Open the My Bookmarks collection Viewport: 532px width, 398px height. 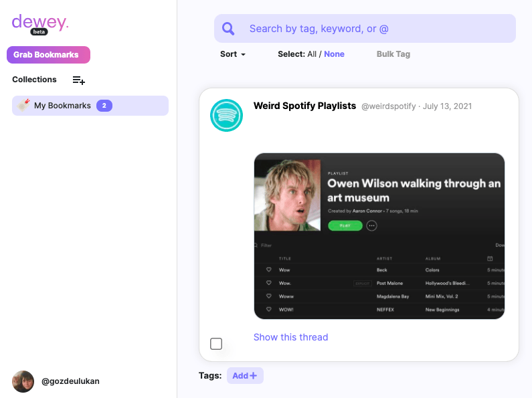pyautogui.click(x=62, y=105)
